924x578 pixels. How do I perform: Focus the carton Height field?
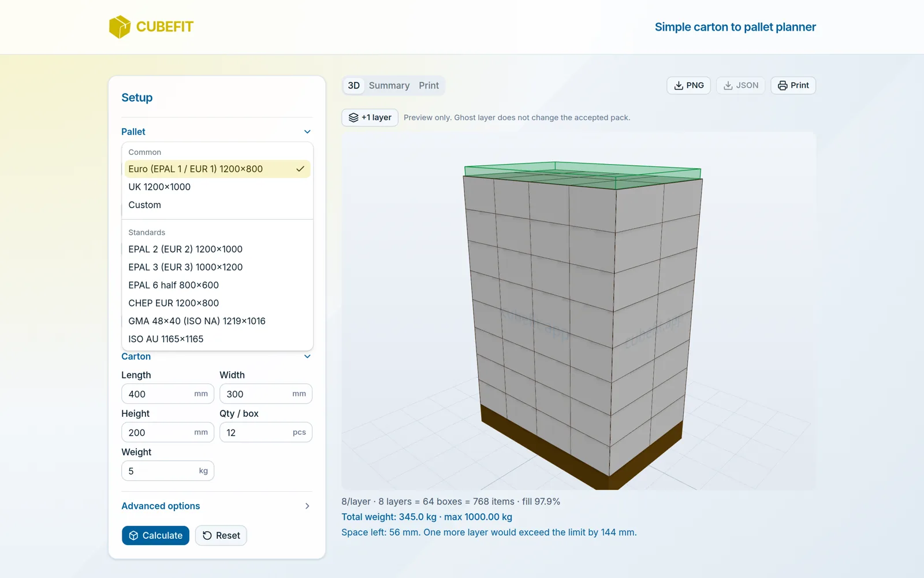point(167,432)
